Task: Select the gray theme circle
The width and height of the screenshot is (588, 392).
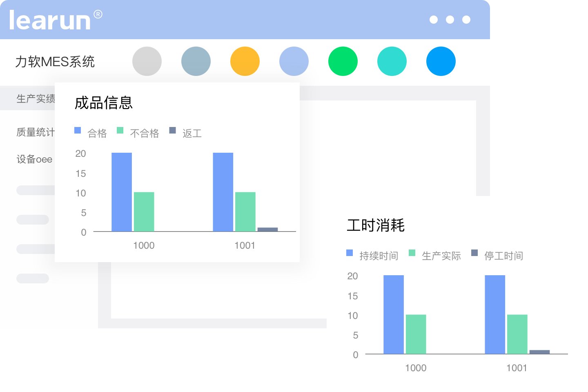Action: point(147,61)
